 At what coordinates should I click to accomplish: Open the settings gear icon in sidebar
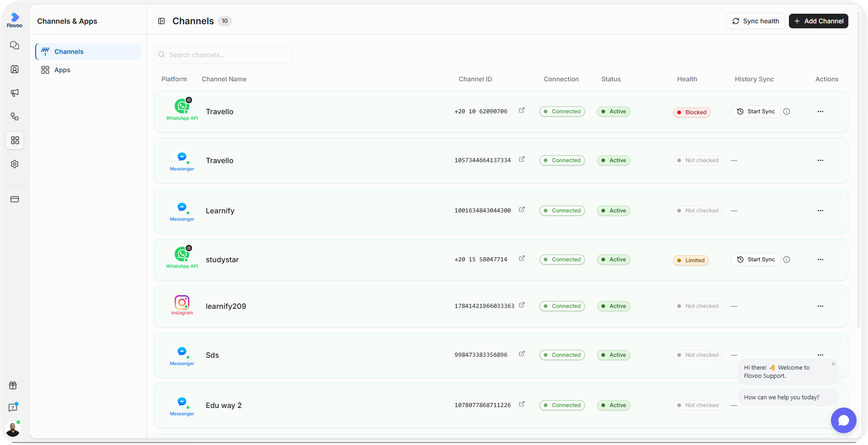pyautogui.click(x=15, y=164)
